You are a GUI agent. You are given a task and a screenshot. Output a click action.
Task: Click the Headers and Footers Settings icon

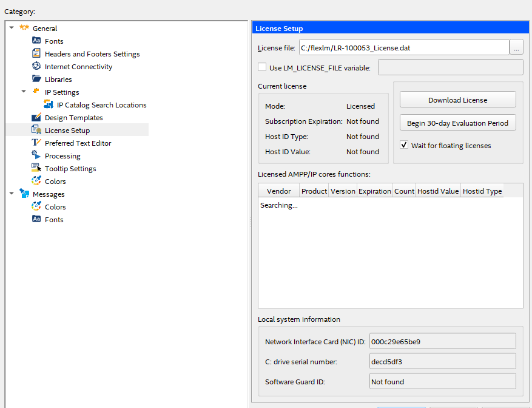pyautogui.click(x=36, y=54)
